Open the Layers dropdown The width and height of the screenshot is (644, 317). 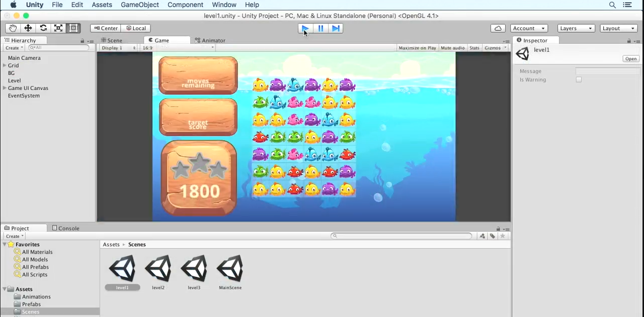pyautogui.click(x=576, y=28)
